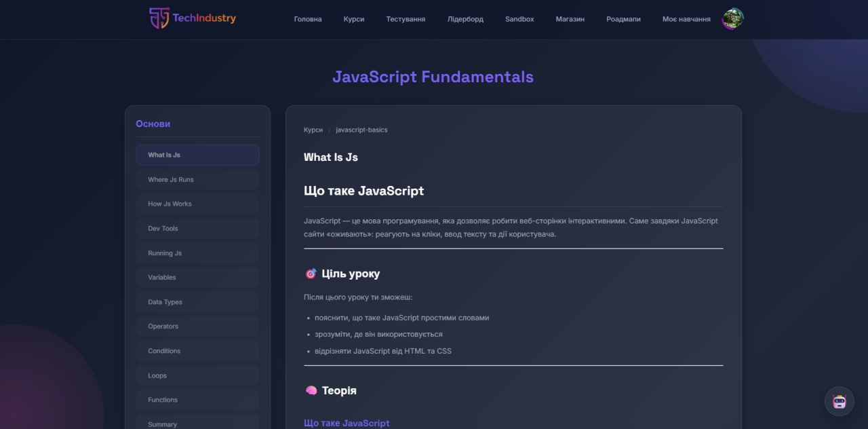Open the user profile avatar
This screenshot has height=429, width=868.
coord(732,19)
